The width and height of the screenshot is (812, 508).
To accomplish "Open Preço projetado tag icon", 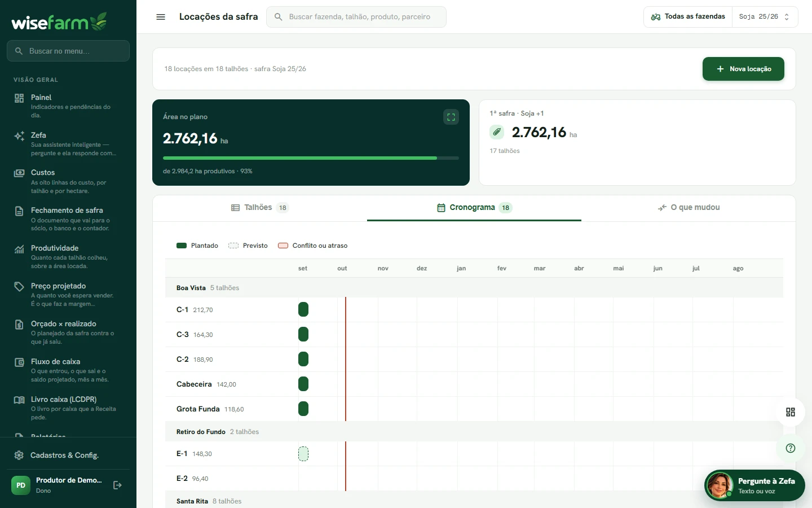I will [x=19, y=287].
